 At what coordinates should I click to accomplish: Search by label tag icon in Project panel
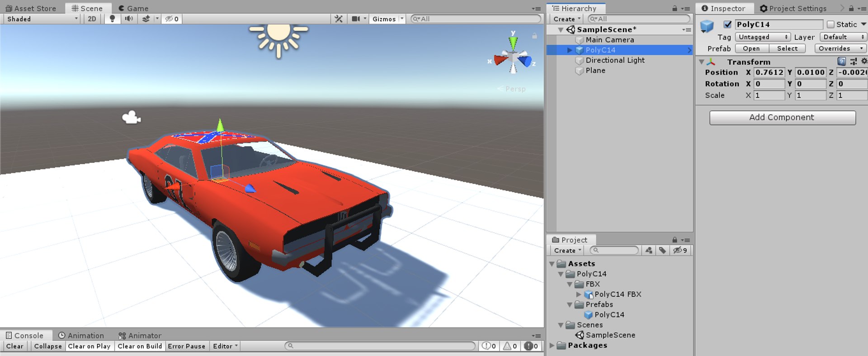point(662,250)
